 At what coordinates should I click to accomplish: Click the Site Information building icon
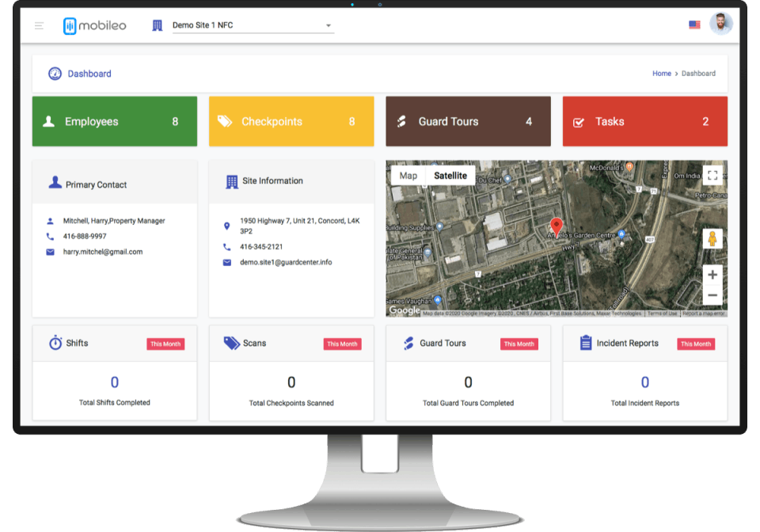[x=232, y=182]
